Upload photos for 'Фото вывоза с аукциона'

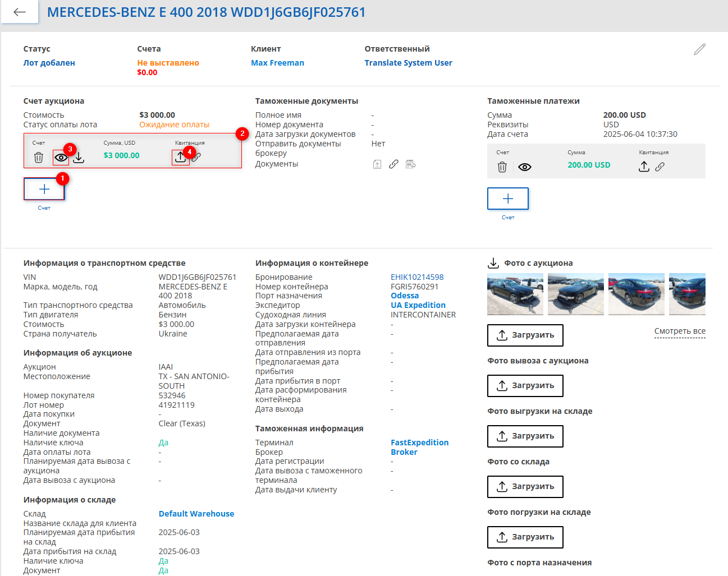pos(525,386)
